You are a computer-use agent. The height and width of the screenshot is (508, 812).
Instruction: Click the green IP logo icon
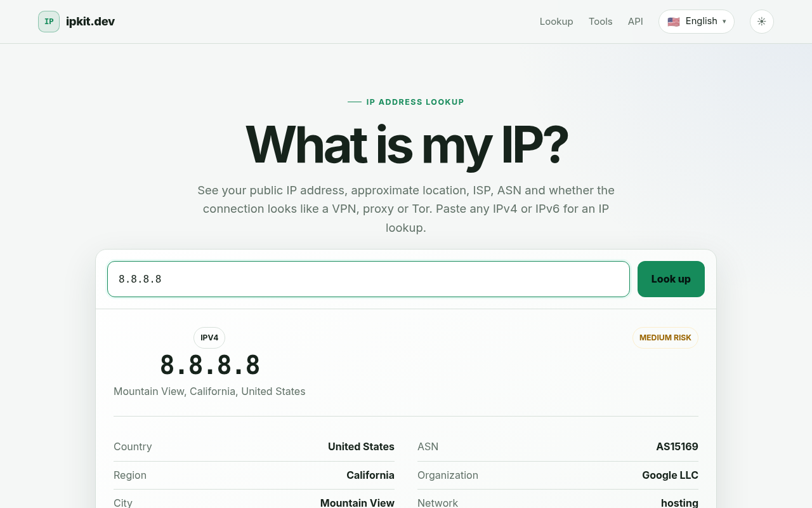[x=49, y=22]
